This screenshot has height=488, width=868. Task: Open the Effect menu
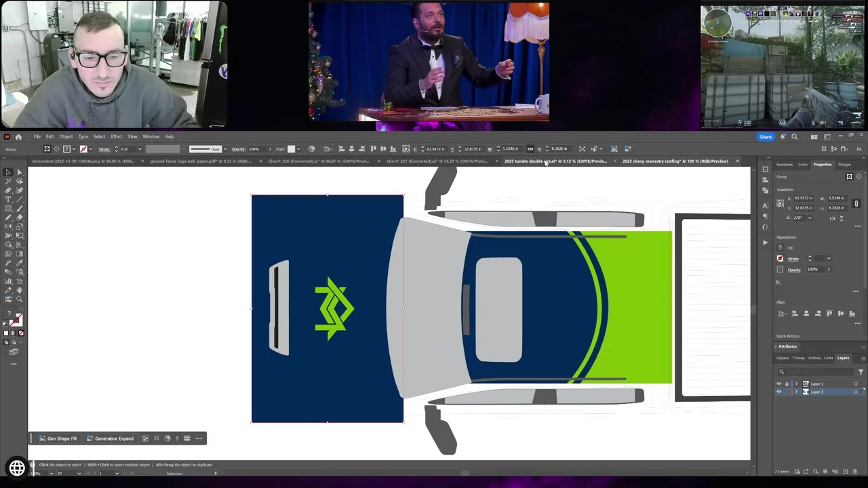pos(116,136)
